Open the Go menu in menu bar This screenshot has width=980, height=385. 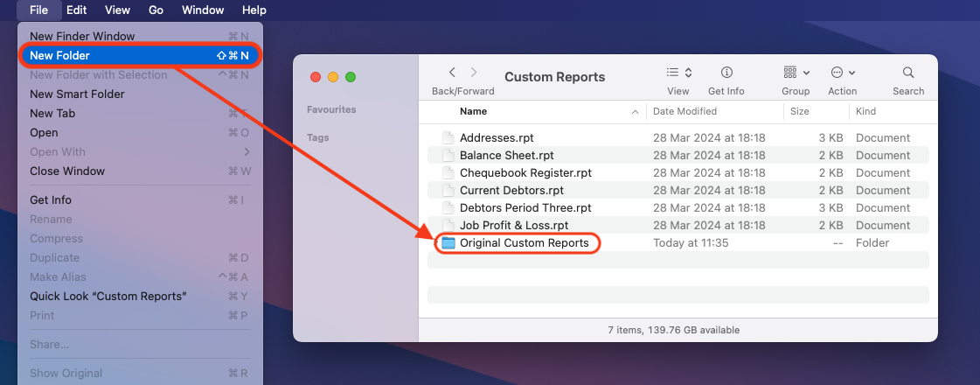[156, 10]
